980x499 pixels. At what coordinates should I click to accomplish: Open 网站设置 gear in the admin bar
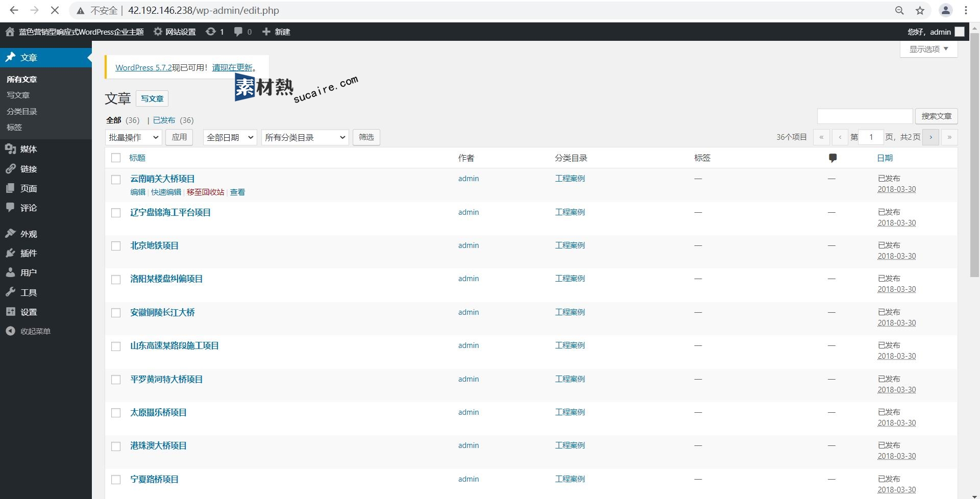point(175,32)
